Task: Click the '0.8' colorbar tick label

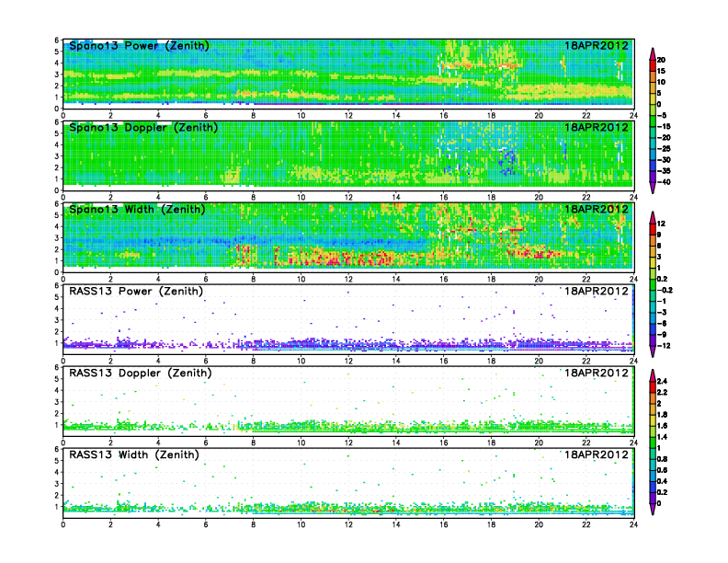Action: pyautogui.click(x=662, y=459)
